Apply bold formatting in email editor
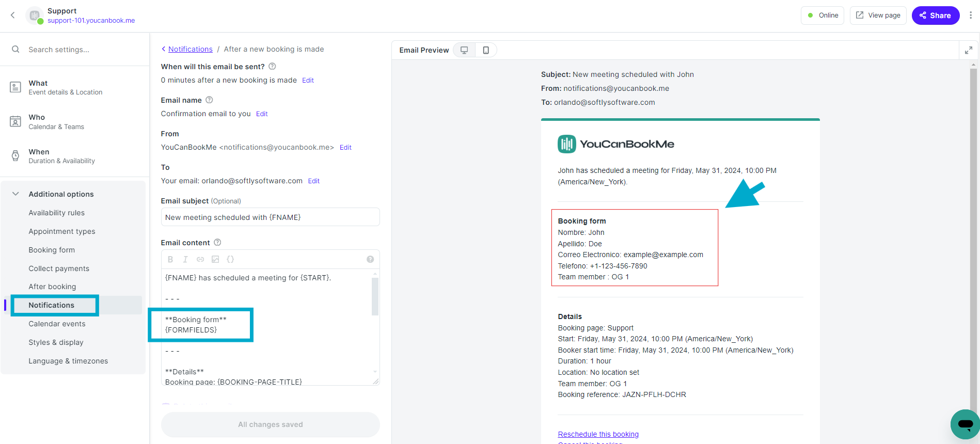 click(170, 259)
